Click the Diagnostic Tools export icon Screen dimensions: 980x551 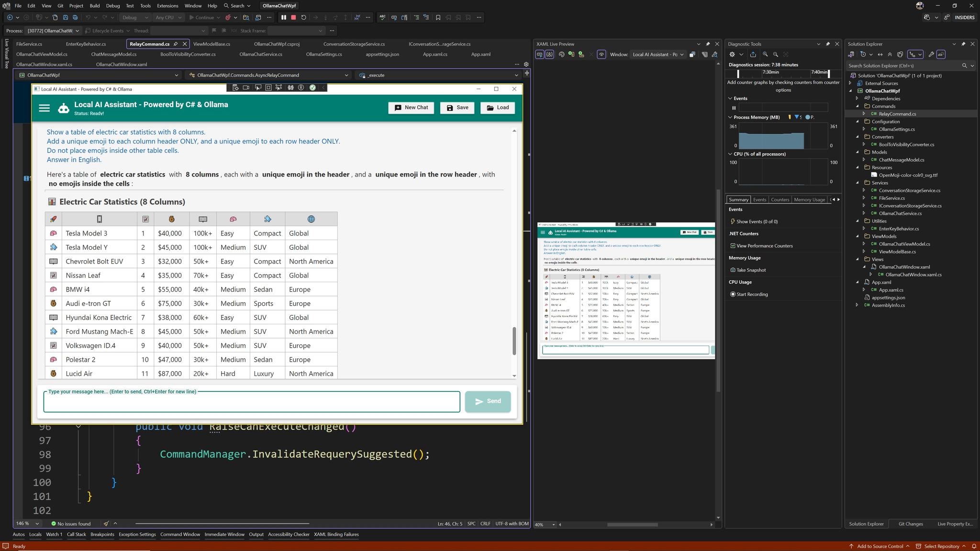point(753,55)
